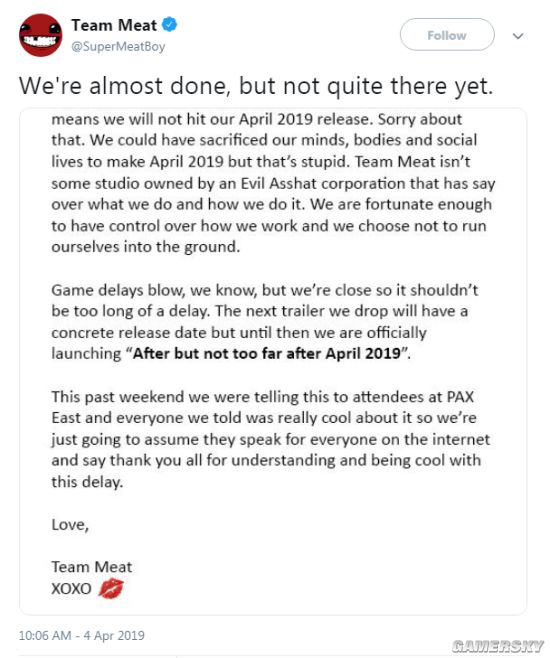Click the XOXO text

(x=71, y=588)
